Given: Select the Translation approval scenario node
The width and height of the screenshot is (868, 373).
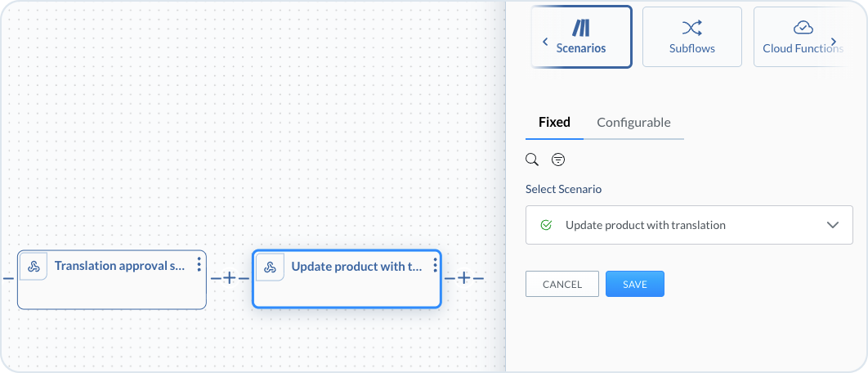Looking at the screenshot, I should [x=112, y=286].
